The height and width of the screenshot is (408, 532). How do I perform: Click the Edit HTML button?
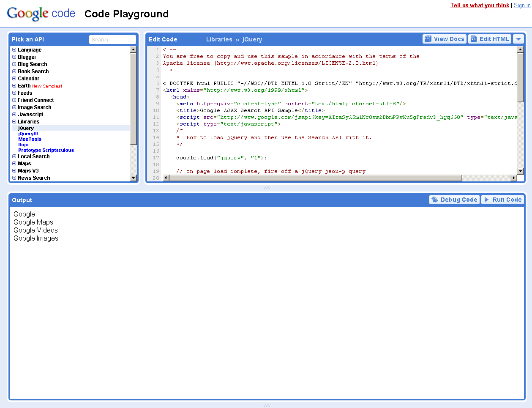490,39
